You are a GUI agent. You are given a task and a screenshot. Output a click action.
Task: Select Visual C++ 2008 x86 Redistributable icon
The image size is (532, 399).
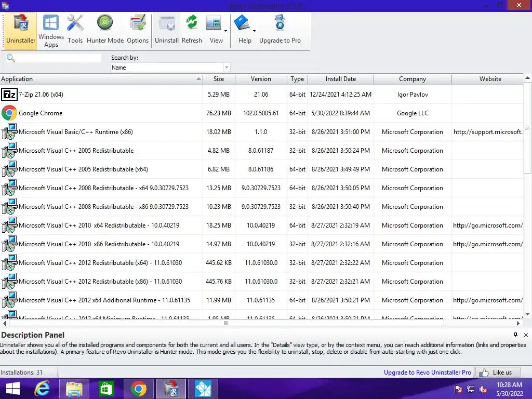point(9,206)
